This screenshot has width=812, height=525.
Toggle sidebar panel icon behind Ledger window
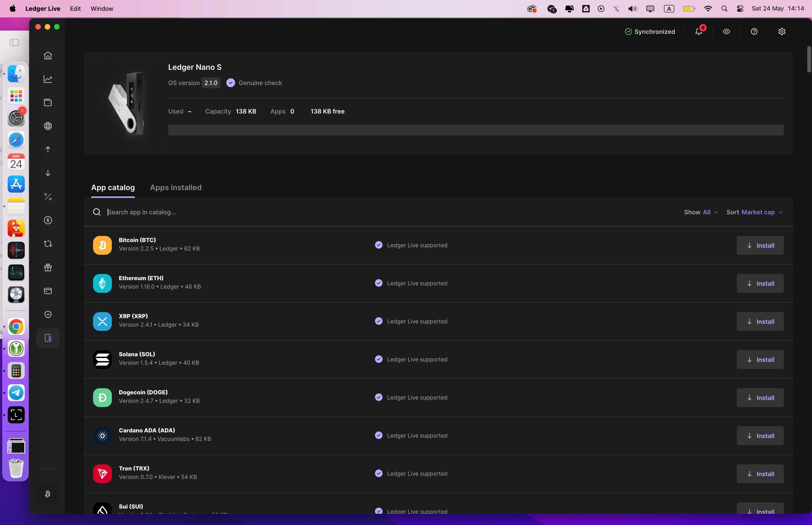[14, 42]
